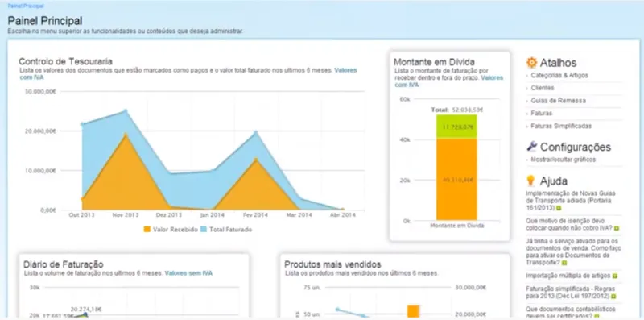This screenshot has height=320, width=644.
Task: Click green icon after 'Importação múltipla de artigos'
Action: [x=614, y=276]
